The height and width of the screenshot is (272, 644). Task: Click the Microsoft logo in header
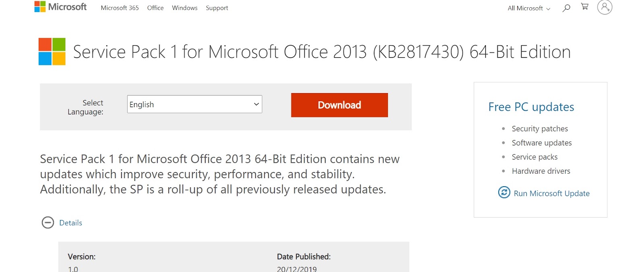(x=60, y=7)
